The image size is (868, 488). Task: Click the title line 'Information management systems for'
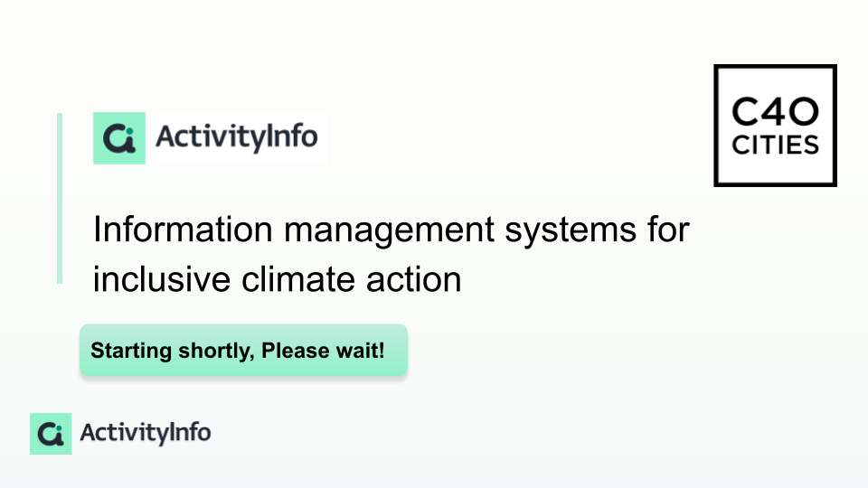click(392, 230)
